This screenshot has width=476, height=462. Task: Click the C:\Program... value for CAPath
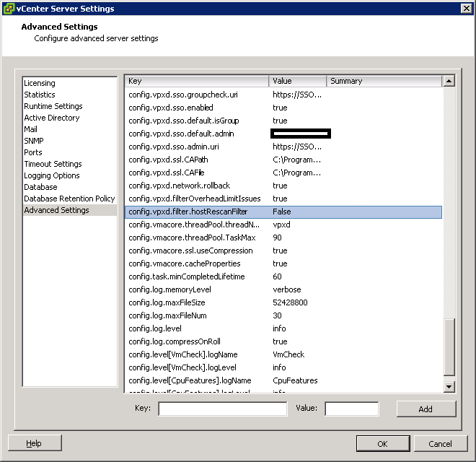click(x=296, y=160)
